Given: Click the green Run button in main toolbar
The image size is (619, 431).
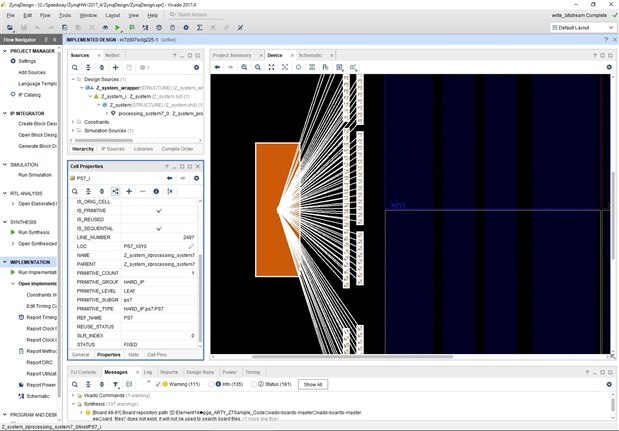Looking at the screenshot, I should coord(118,28).
